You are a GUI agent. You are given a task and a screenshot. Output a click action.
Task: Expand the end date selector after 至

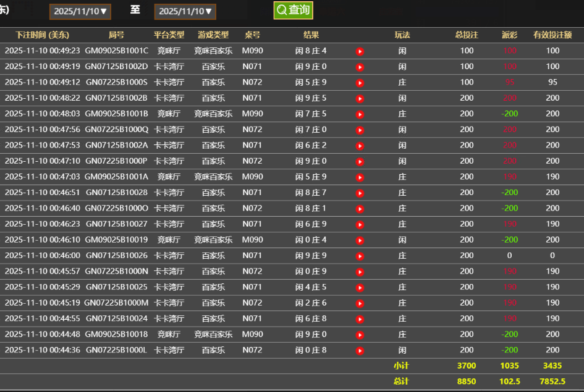[185, 10]
